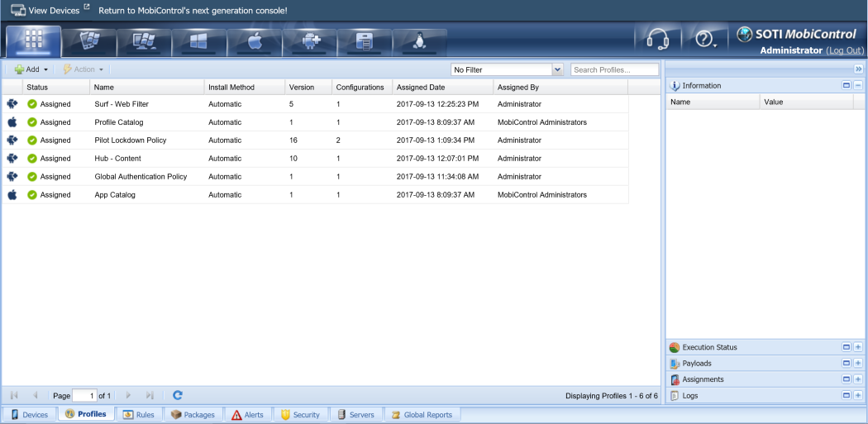This screenshot has height=424, width=868.
Task: Open the No Filter dropdown
Action: (x=507, y=70)
